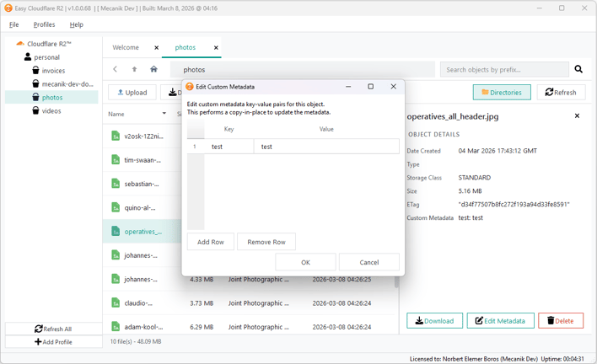Select file v2osk-1Z2ni...
This screenshot has width=597, height=364.
point(143,136)
